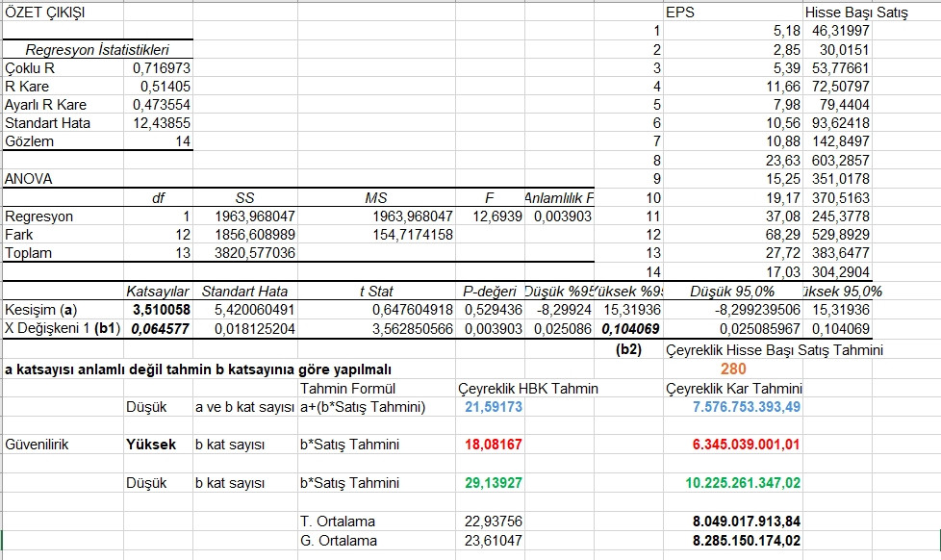
Task: Click the orange forecast value 280
Action: (x=733, y=369)
